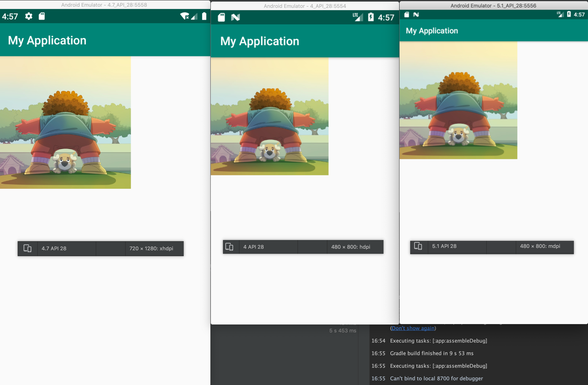Click the device icon beside 4.7 API 28
The width and height of the screenshot is (588, 385).
[27, 248]
